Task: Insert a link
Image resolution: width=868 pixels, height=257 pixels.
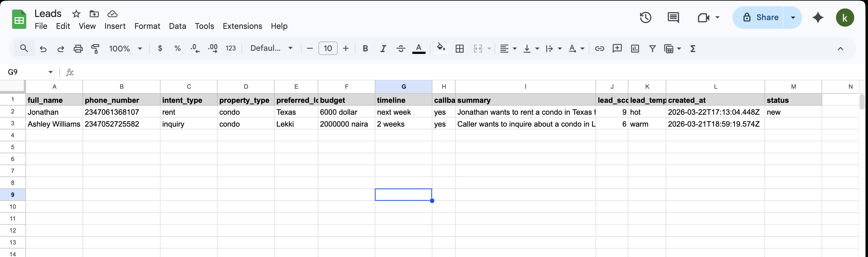Action: click(599, 49)
